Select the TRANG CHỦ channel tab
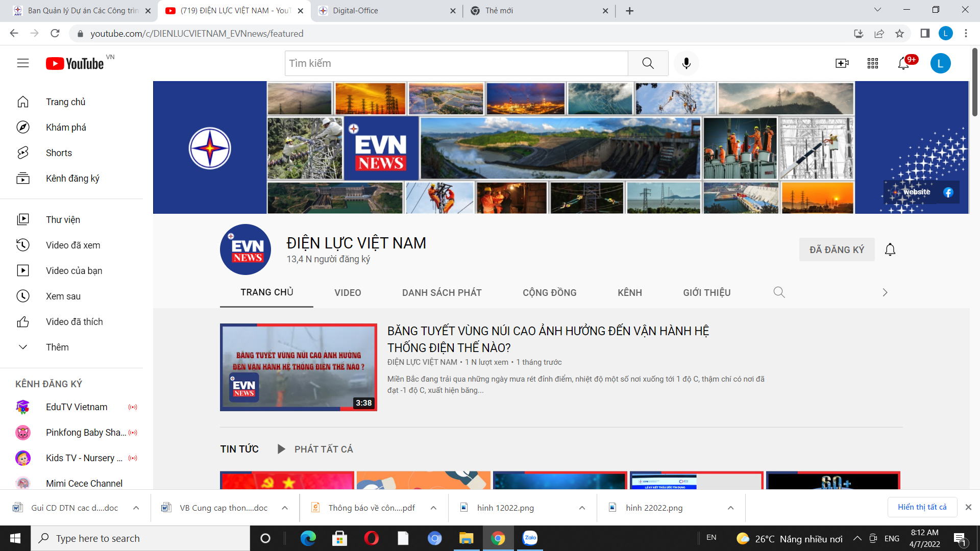The image size is (980, 551). click(267, 292)
